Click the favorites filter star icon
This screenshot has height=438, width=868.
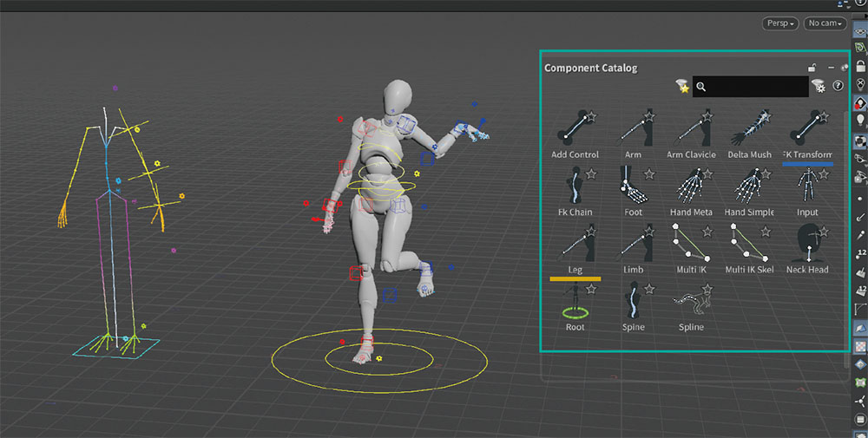(682, 86)
